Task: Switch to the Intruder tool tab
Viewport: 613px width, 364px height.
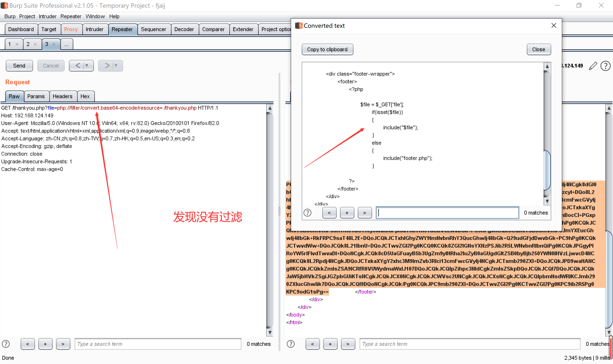Action: coord(95,29)
